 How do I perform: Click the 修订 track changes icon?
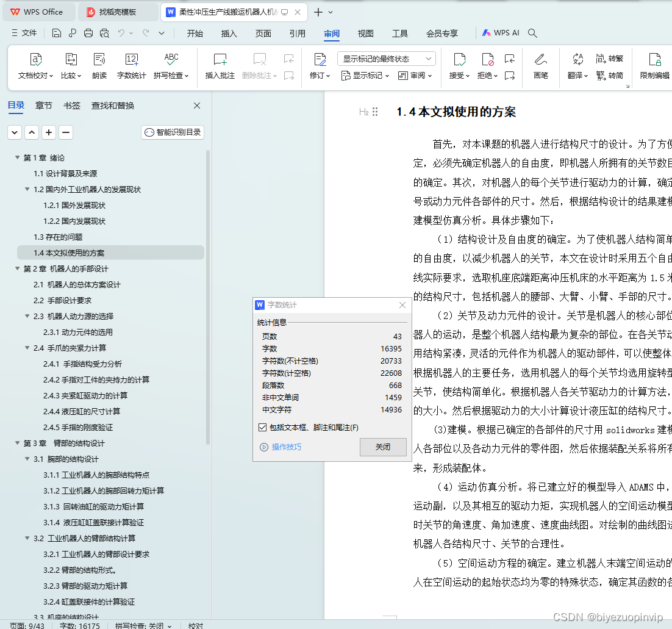click(x=320, y=66)
